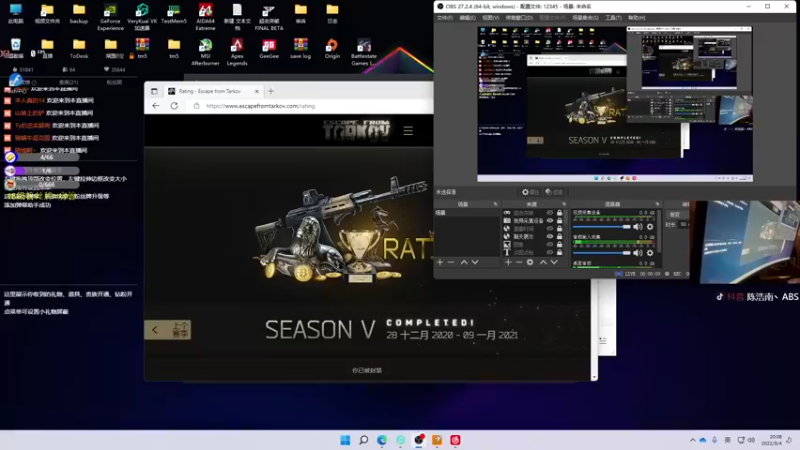
Task: Toggle visibility eye of image source row in OBS
Action: [550, 244]
